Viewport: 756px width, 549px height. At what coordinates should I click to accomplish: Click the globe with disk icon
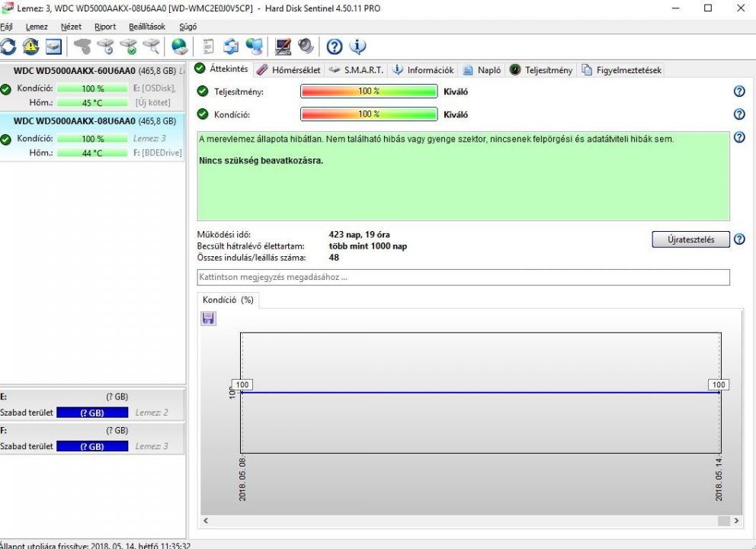179,47
